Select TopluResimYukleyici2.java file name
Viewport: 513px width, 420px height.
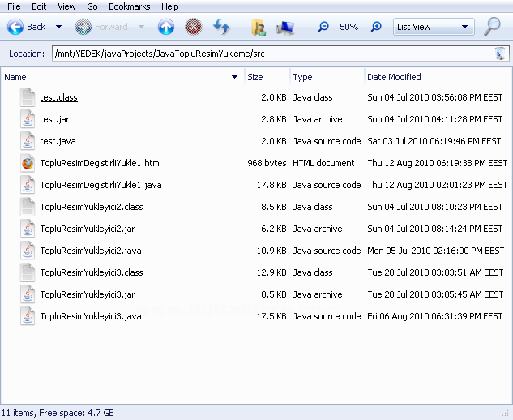(91, 251)
